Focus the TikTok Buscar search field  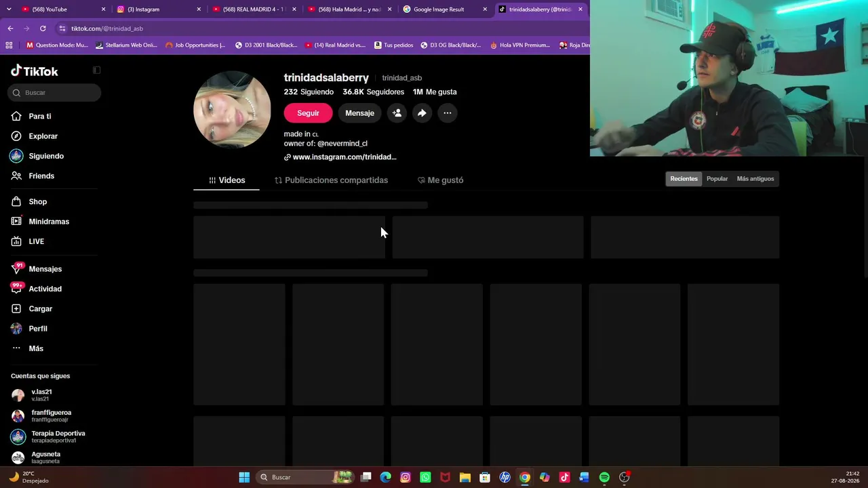tap(54, 92)
